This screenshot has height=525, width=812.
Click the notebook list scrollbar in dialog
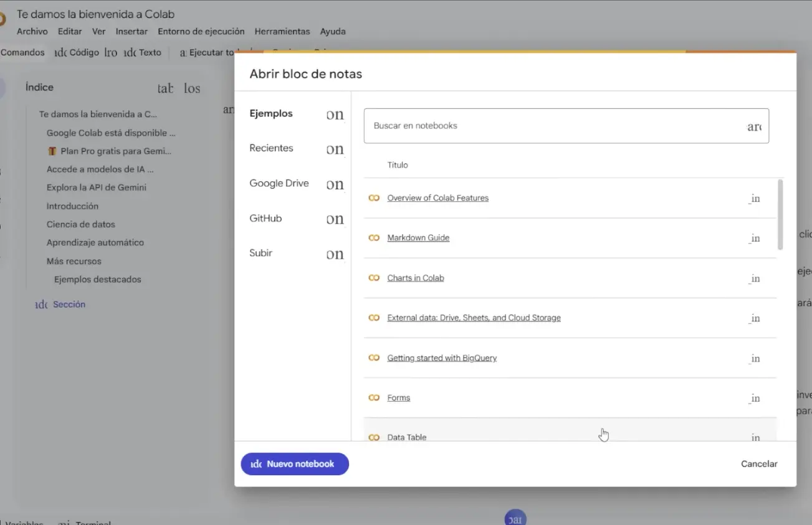point(780,215)
